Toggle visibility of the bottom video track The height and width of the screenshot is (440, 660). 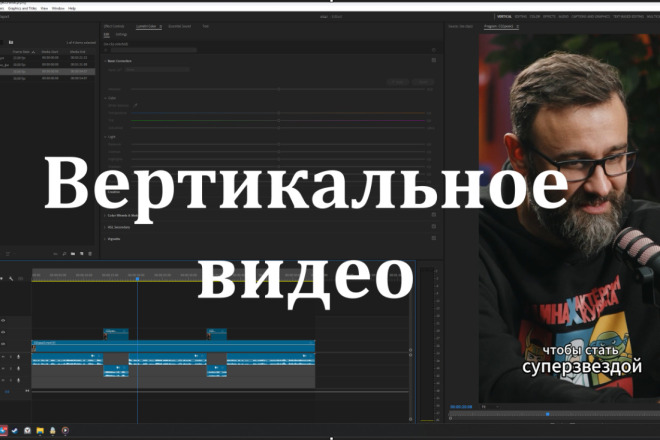(x=3, y=344)
